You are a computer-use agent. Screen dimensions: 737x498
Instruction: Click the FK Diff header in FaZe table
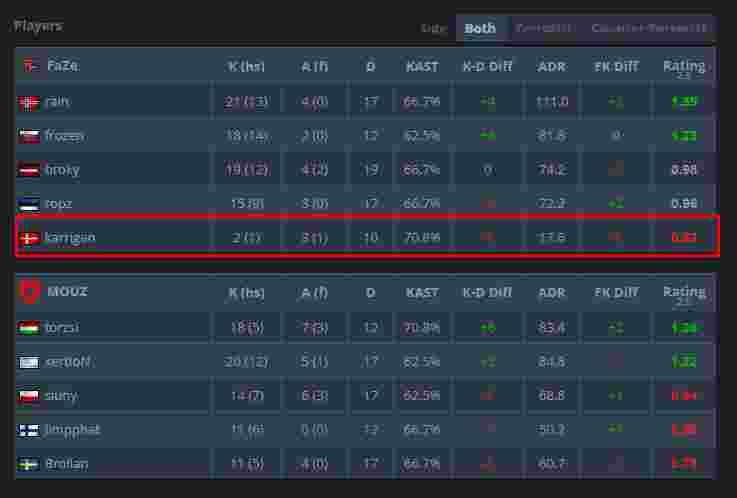(x=616, y=66)
